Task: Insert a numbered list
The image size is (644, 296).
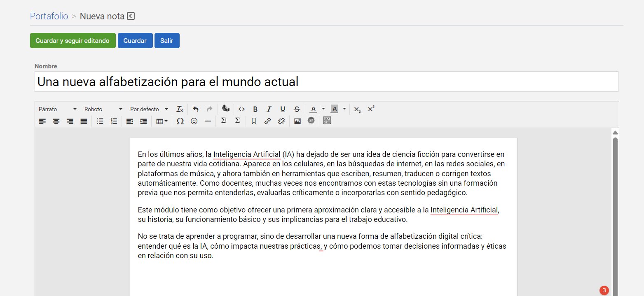Action: tap(114, 121)
